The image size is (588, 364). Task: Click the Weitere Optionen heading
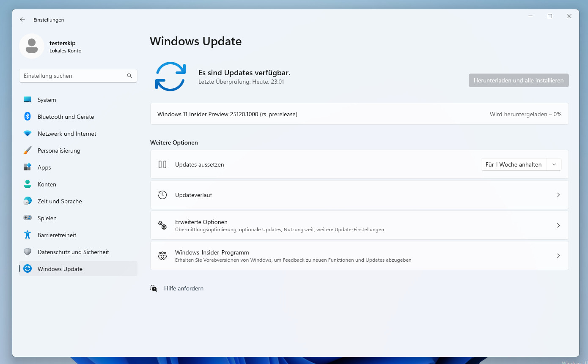174,142
